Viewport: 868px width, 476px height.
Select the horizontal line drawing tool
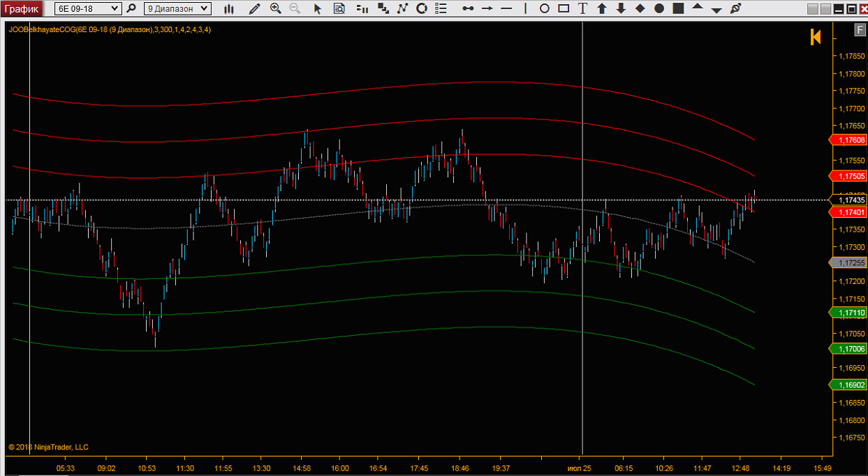tap(506, 8)
